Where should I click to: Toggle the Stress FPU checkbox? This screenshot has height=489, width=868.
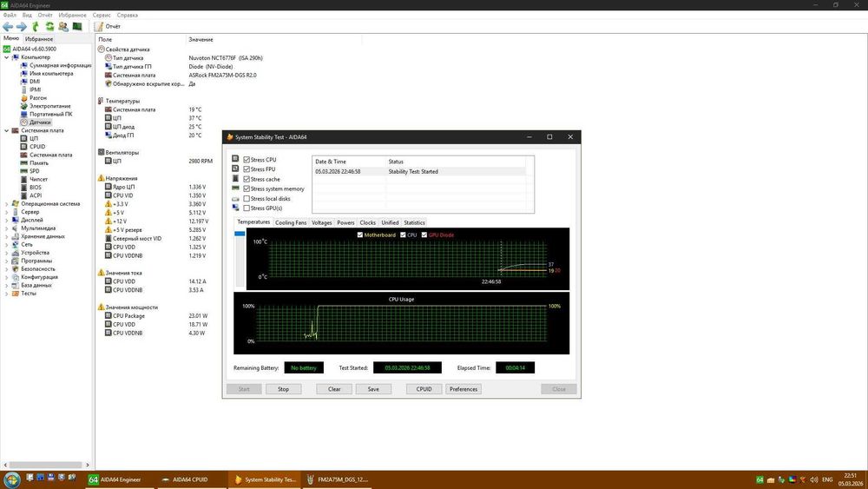pyautogui.click(x=247, y=169)
